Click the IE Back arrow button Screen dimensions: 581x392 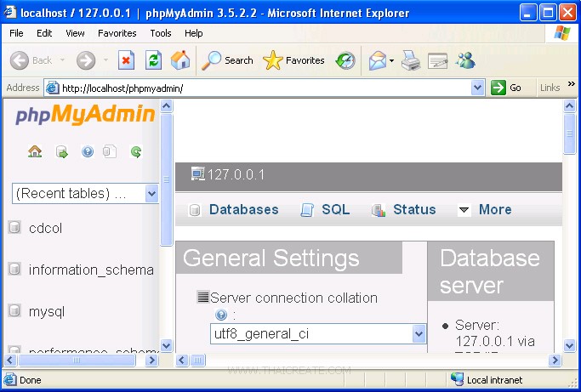pos(20,60)
